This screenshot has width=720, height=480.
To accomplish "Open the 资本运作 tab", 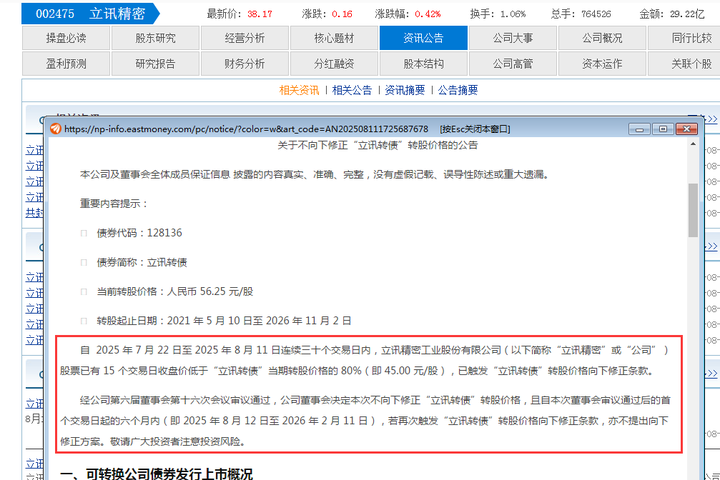I will [x=602, y=64].
